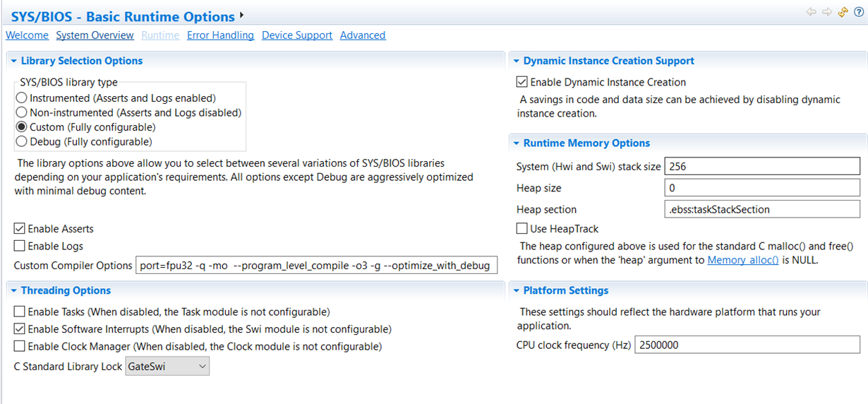The width and height of the screenshot is (868, 404).
Task: Open the Memory_alloc() documentation link
Action: pyautogui.click(x=742, y=260)
